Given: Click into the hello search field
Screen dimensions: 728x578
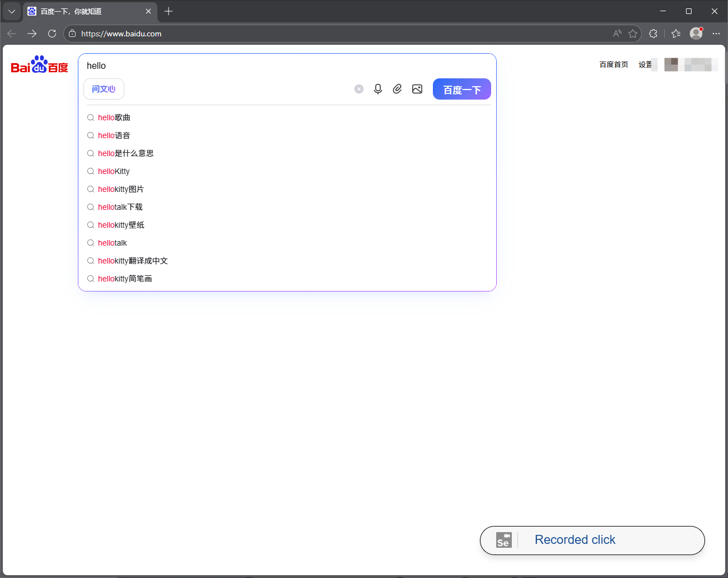Looking at the screenshot, I should 287,65.
